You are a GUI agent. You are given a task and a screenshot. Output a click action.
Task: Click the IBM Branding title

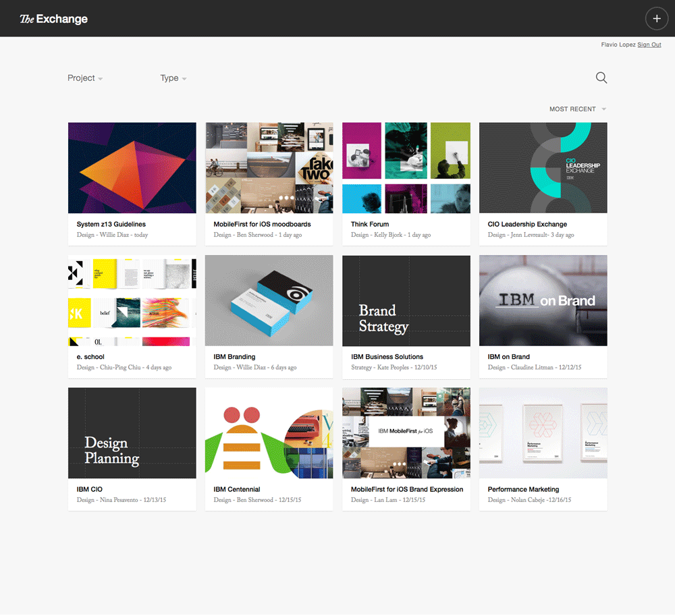point(235,357)
